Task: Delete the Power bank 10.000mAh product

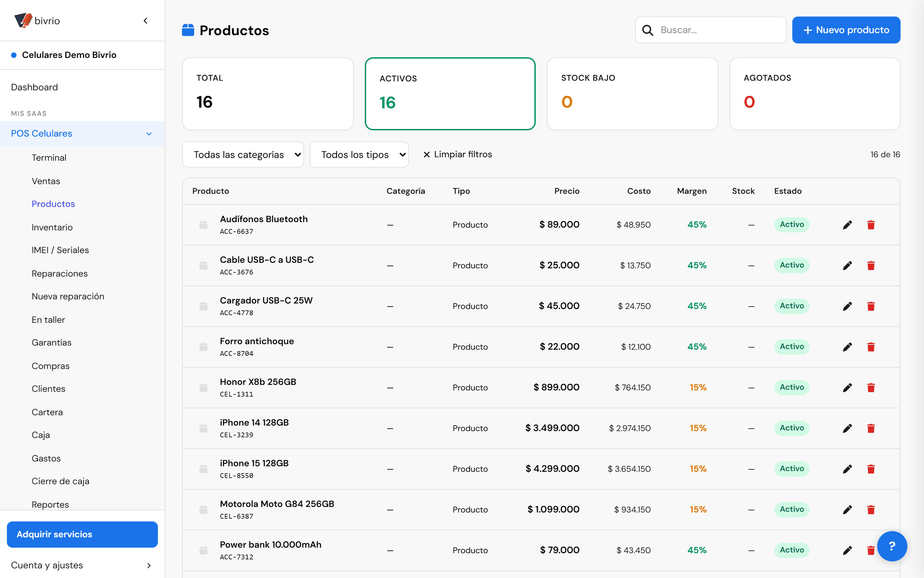Action: tap(871, 550)
